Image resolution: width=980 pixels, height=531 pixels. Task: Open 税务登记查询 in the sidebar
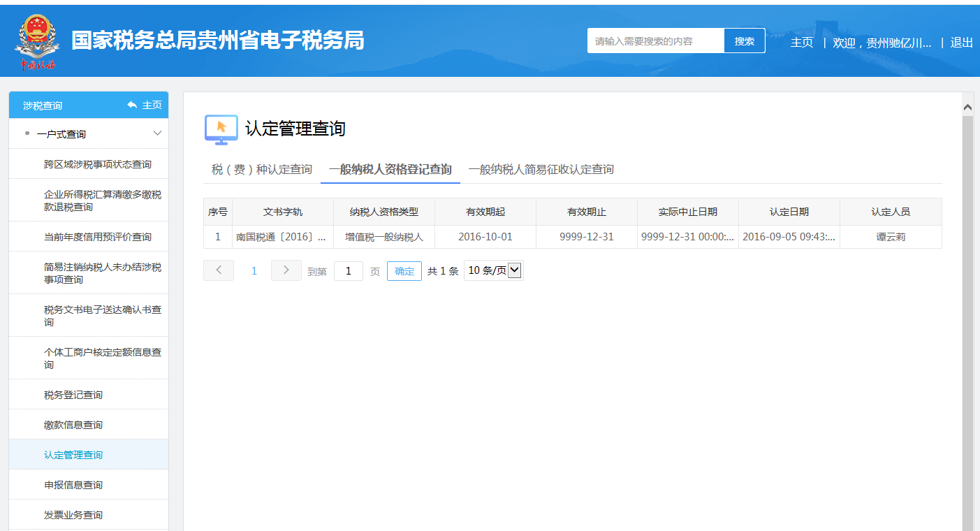(73, 395)
